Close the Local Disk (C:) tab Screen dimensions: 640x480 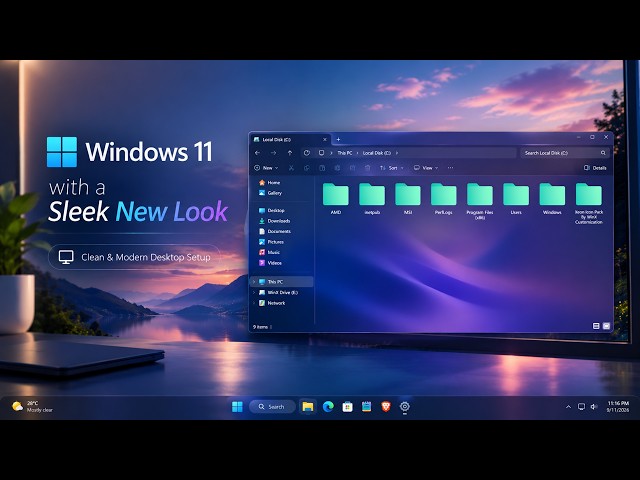click(x=325, y=140)
